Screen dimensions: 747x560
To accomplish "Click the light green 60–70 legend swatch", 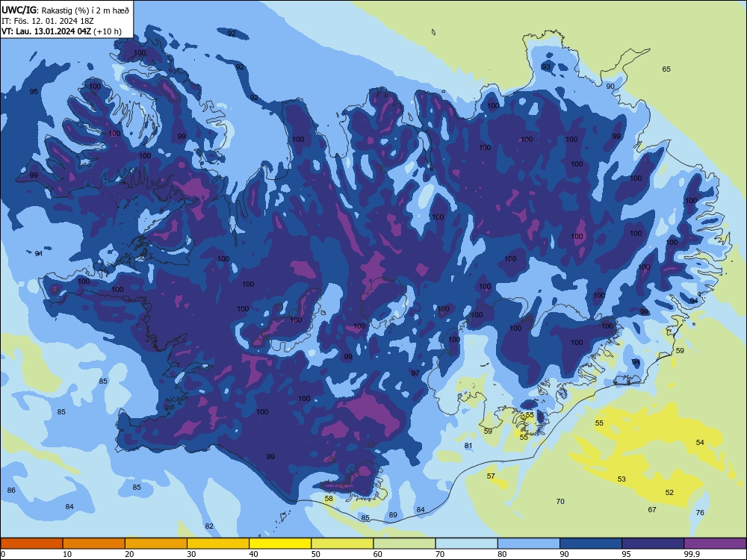I will tap(404, 544).
